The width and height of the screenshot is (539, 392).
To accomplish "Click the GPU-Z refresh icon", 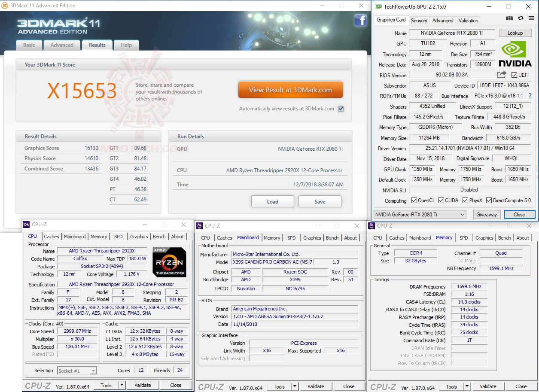I will (521, 18).
